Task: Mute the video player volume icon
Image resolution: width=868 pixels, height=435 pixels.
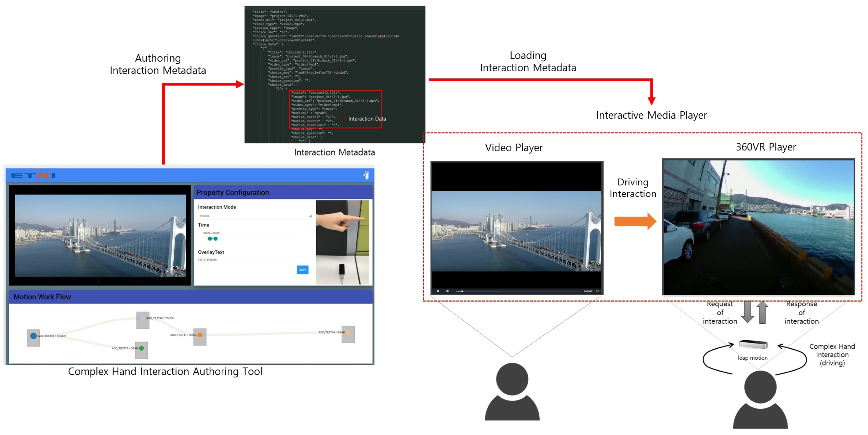Action: 447,291
